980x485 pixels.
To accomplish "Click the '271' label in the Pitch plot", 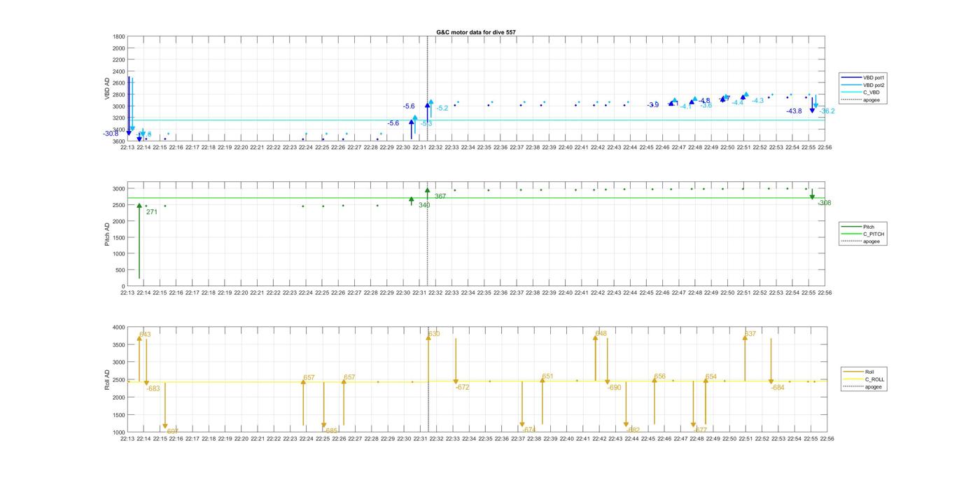I will pyautogui.click(x=152, y=211).
